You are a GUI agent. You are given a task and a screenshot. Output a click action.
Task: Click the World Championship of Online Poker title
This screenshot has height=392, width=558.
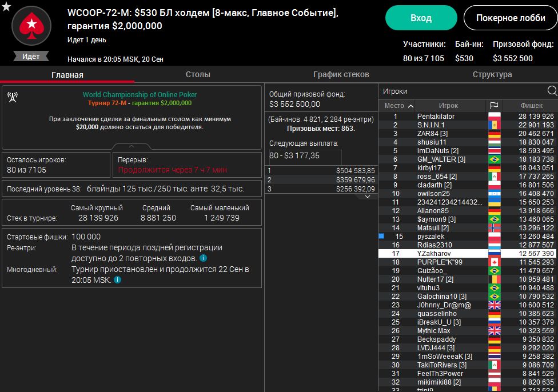tap(139, 95)
